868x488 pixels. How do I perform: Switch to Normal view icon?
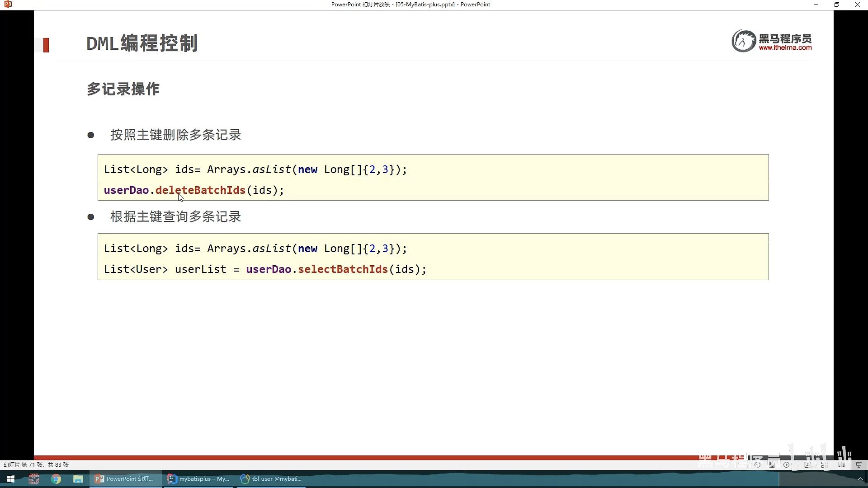click(807, 465)
